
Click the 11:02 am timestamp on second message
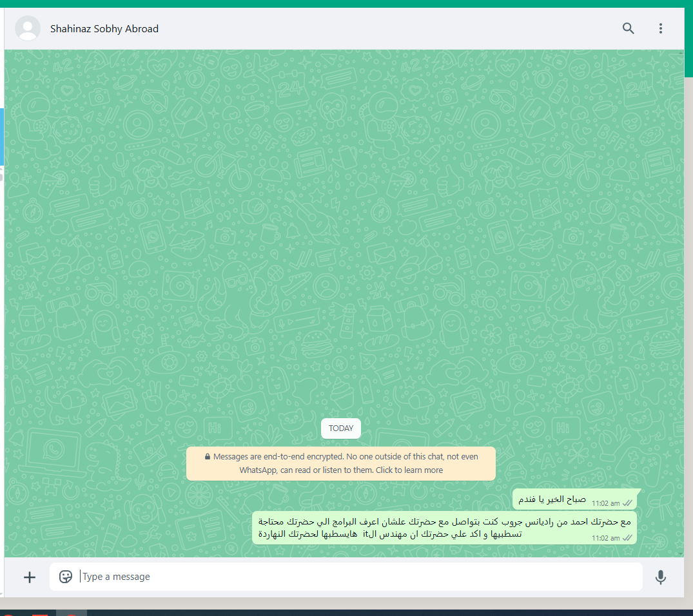(x=605, y=538)
